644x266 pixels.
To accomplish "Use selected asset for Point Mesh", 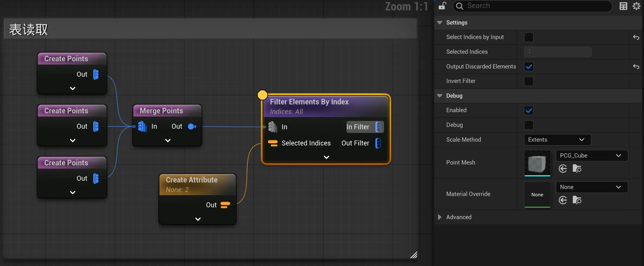I will (x=563, y=169).
